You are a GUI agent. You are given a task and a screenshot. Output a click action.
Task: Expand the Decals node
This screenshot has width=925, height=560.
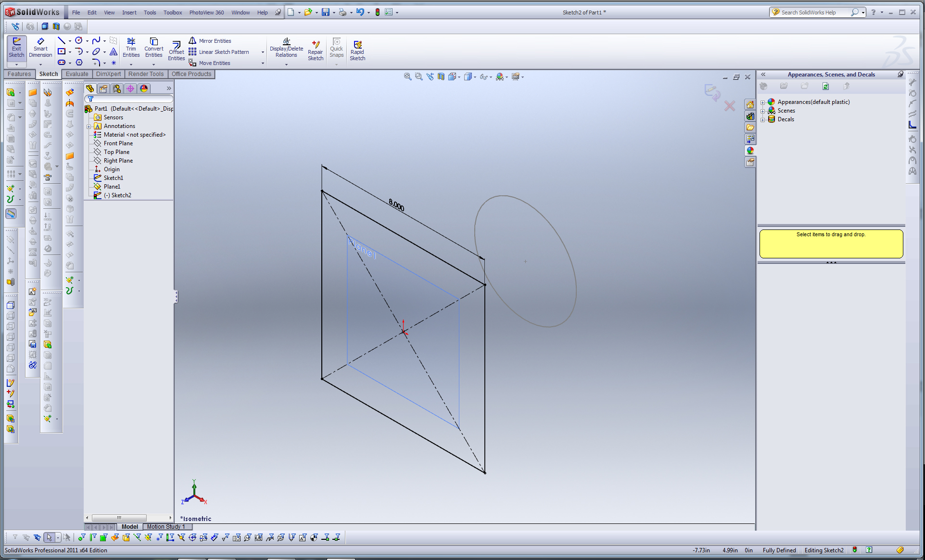pos(762,119)
